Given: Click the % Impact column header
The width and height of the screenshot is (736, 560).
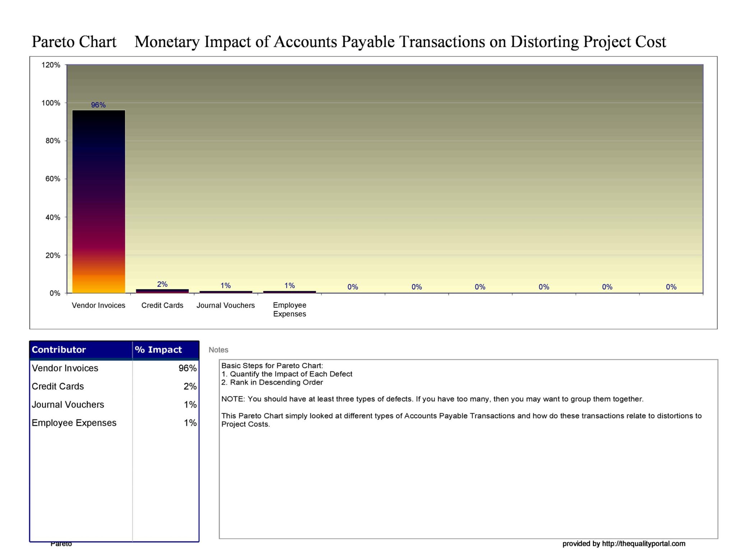Looking at the screenshot, I should coord(166,350).
